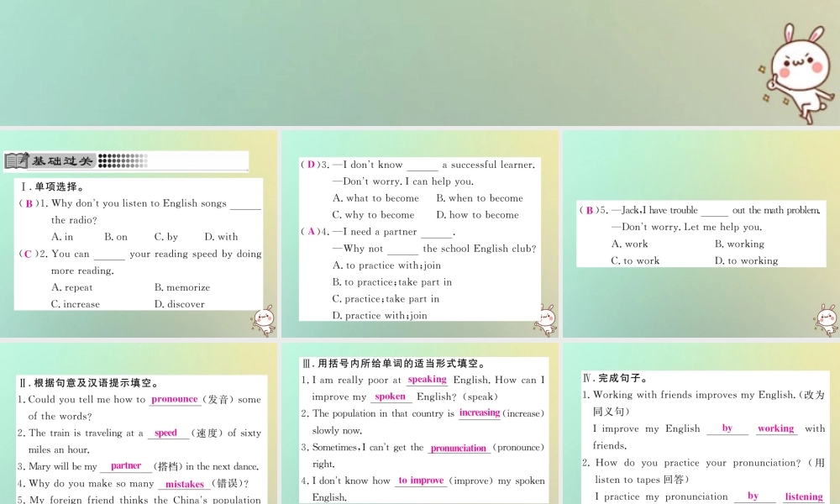The image size is (840, 504).
Task: Click answer letter B of question 5
Action: click(x=590, y=211)
